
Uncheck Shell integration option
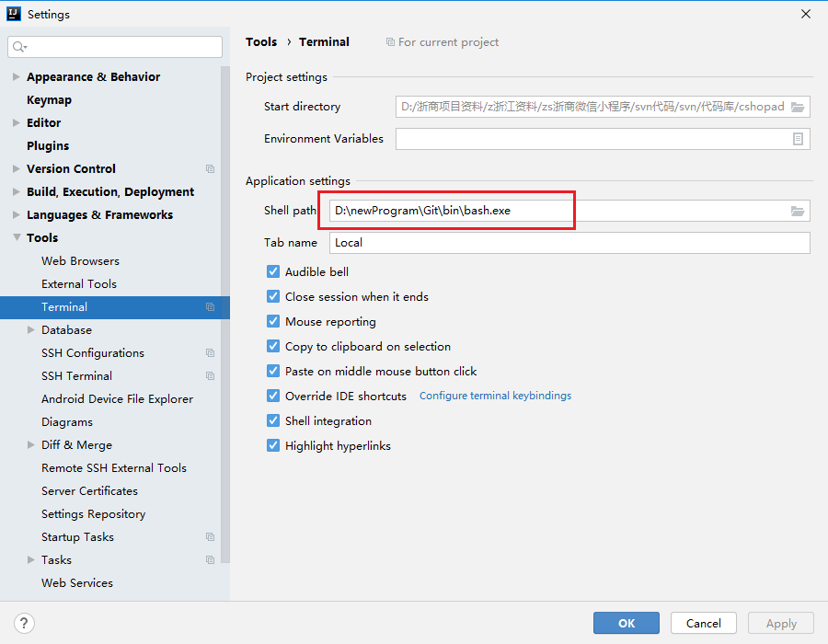point(273,421)
